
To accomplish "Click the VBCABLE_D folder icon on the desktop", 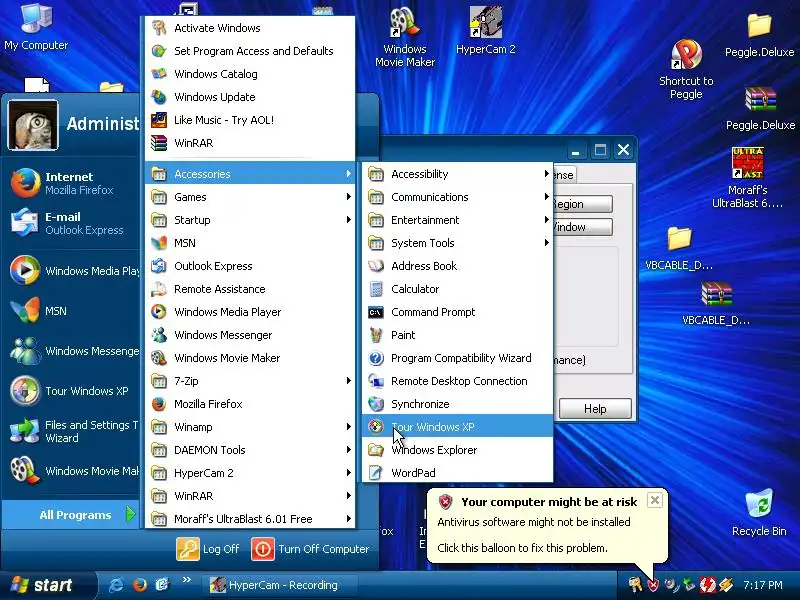I will click(679, 248).
